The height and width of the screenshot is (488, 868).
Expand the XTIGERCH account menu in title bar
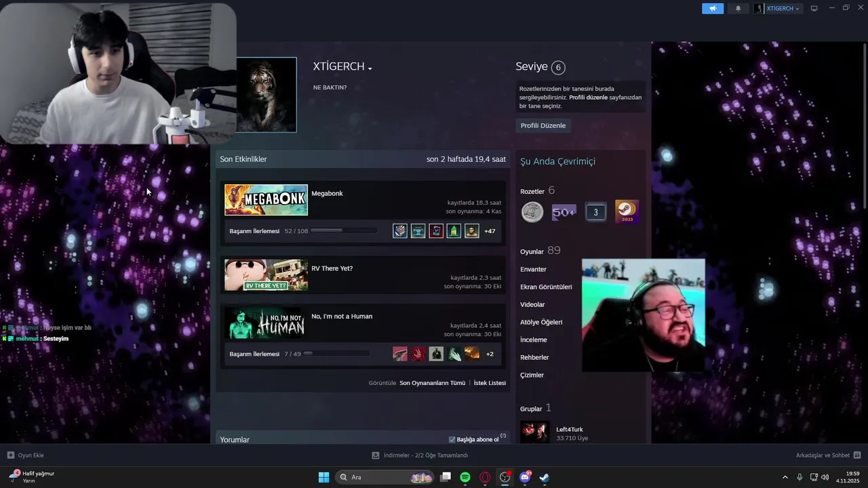777,8
